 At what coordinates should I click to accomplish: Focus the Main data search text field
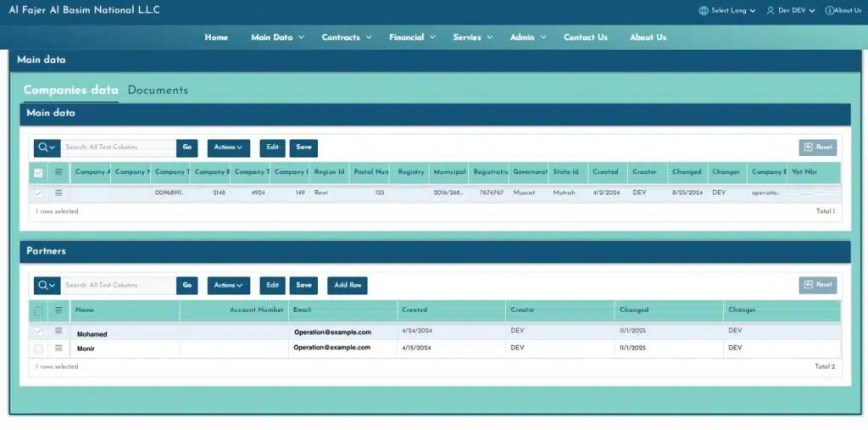[119, 148]
